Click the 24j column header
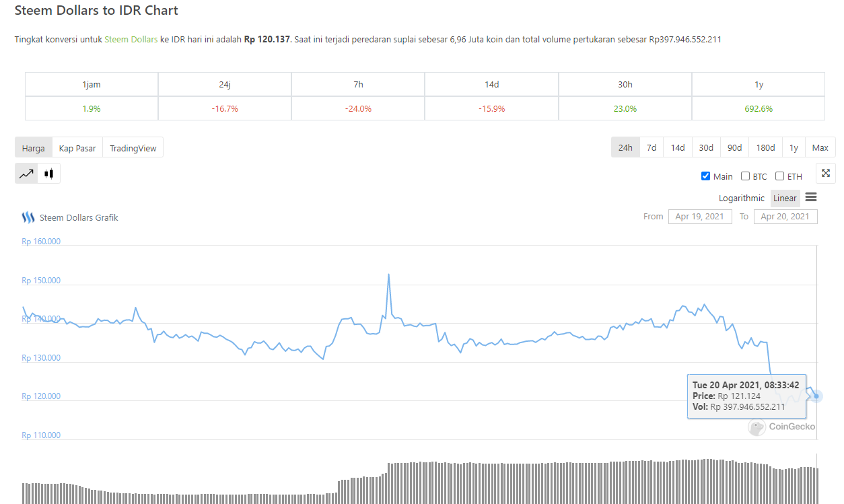 [x=225, y=85]
